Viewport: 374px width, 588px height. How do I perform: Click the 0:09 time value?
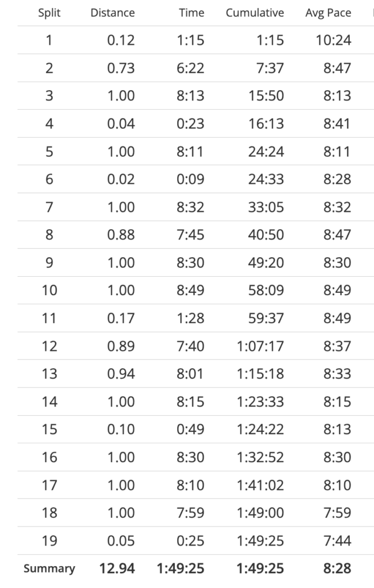[x=190, y=179]
